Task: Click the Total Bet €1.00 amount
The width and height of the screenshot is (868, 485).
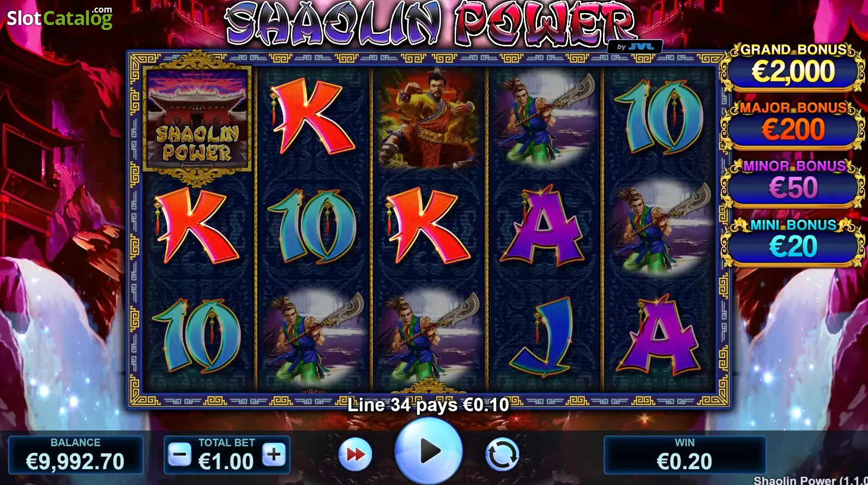Action: click(226, 462)
